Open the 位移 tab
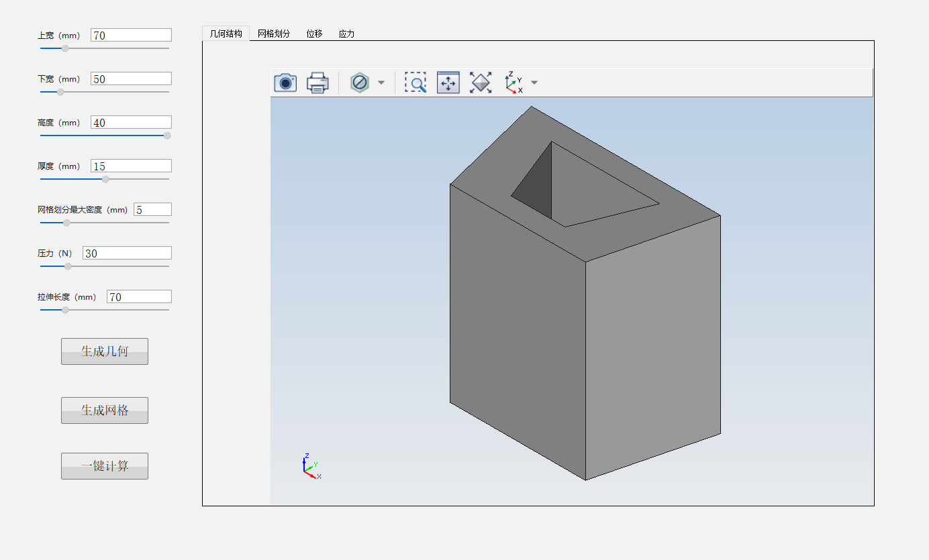 coord(314,34)
